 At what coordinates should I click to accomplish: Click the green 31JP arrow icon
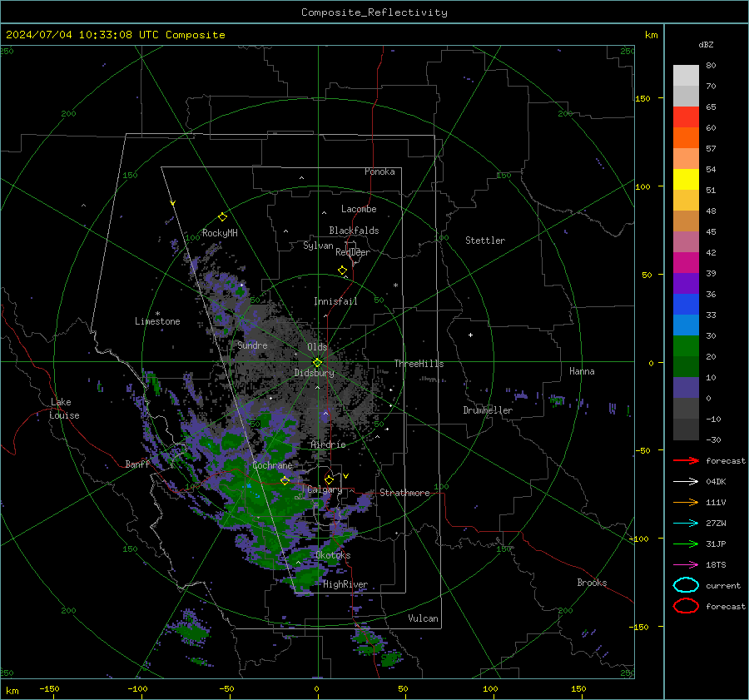click(686, 544)
